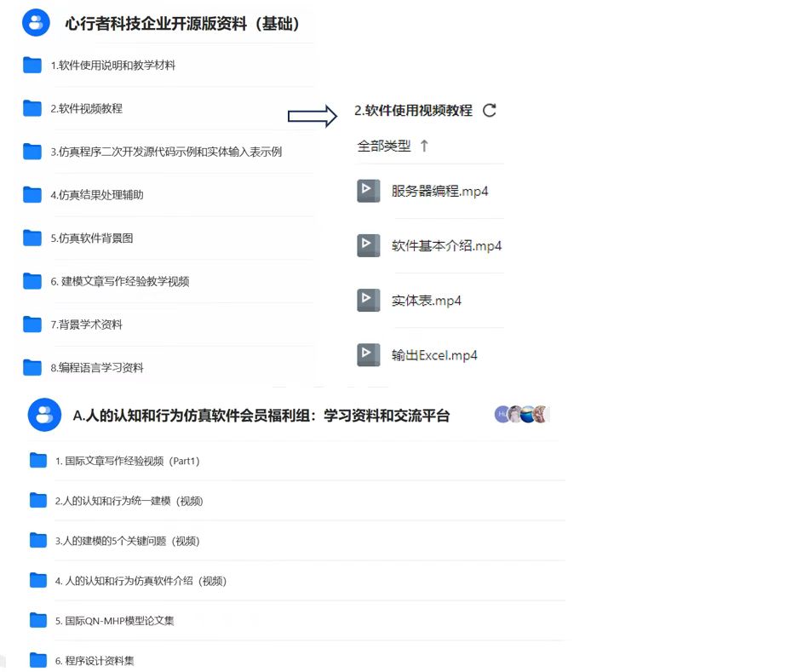Viewport: 809px width, 672px height.
Task: Open the 8.编程语言学习资料 folder
Action: click(x=96, y=368)
